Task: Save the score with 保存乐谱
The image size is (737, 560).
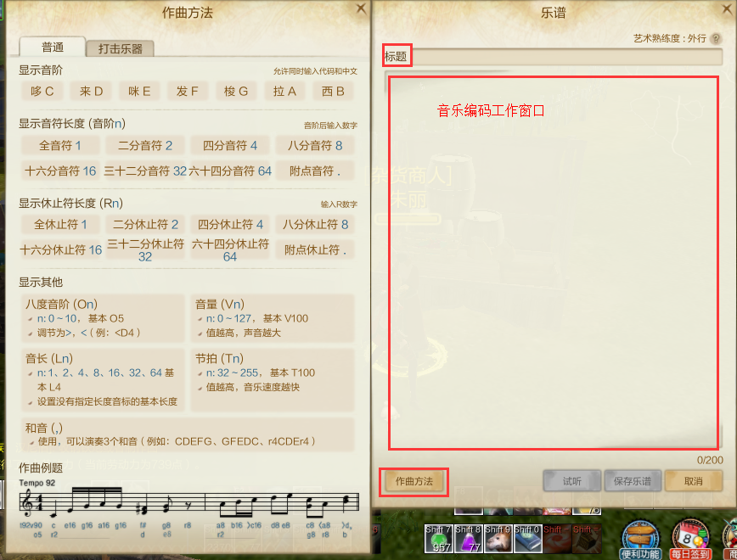Action: [633, 481]
